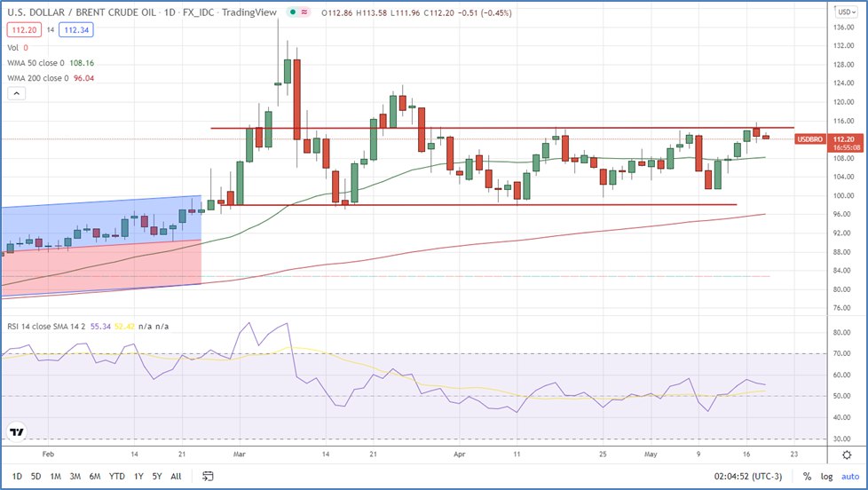This screenshot has height=490, width=868.
Task: Select the YTD time range
Action: click(x=116, y=476)
